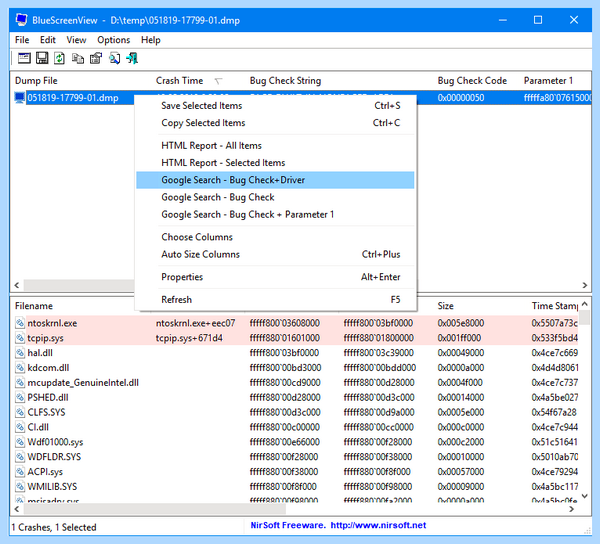The width and height of the screenshot is (600, 544).
Task: Click lower pane vertical scroll up arrow
Action: coord(585,304)
